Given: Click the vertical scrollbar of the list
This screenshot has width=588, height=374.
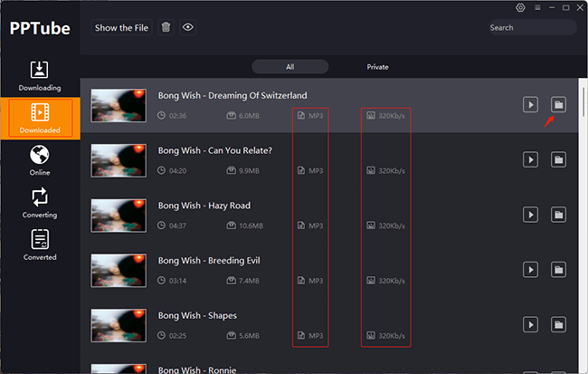Looking at the screenshot, I should [x=583, y=102].
